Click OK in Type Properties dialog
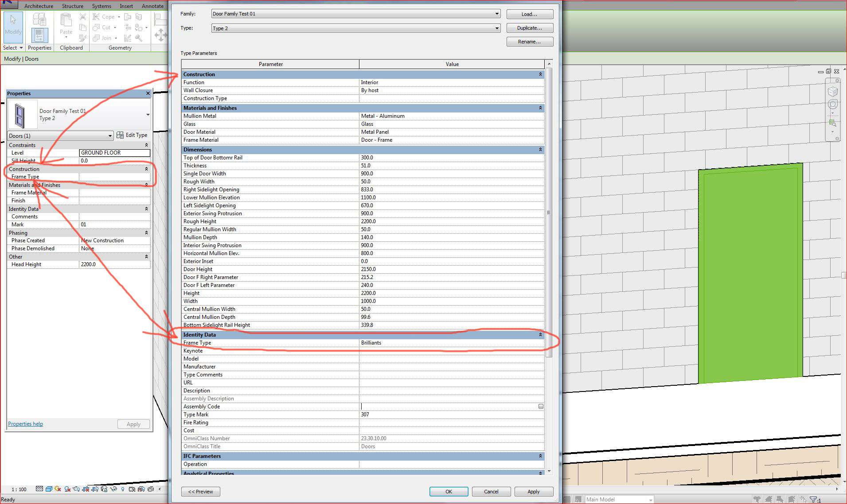The height and width of the screenshot is (504, 847). point(449,492)
